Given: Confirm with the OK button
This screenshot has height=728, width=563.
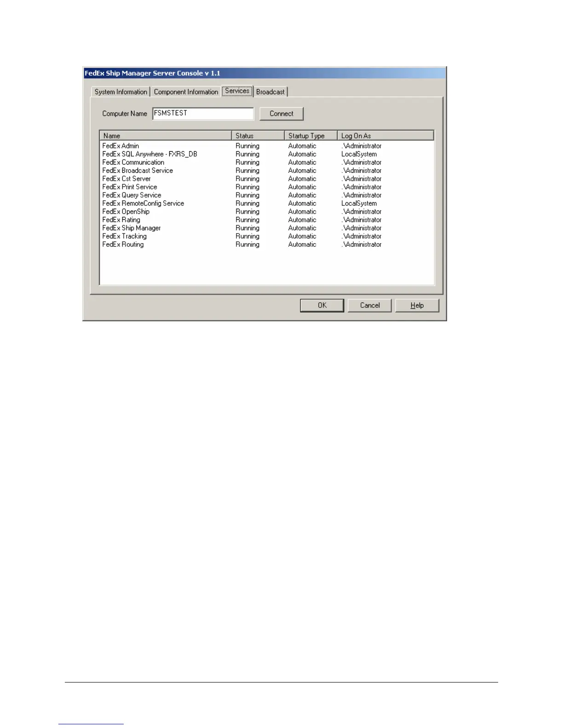Looking at the screenshot, I should click(x=322, y=305).
